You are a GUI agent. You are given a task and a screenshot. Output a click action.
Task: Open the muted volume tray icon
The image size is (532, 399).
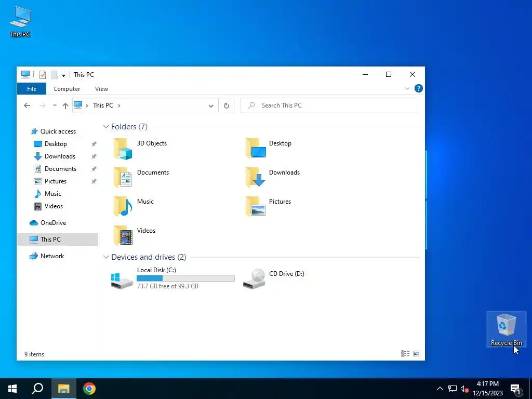tap(465, 389)
